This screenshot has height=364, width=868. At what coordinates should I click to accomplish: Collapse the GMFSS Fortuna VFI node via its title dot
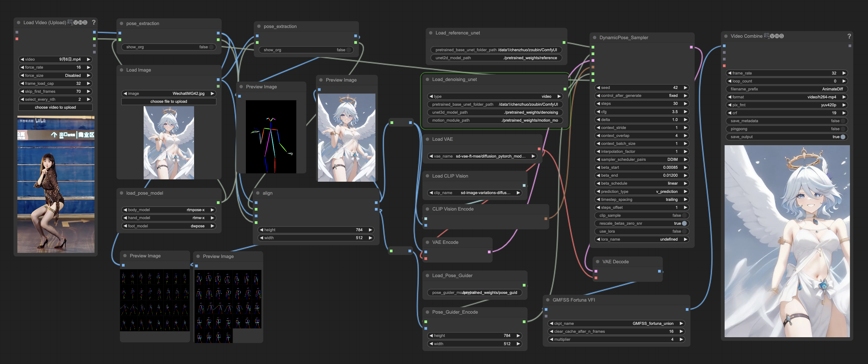tap(548, 300)
